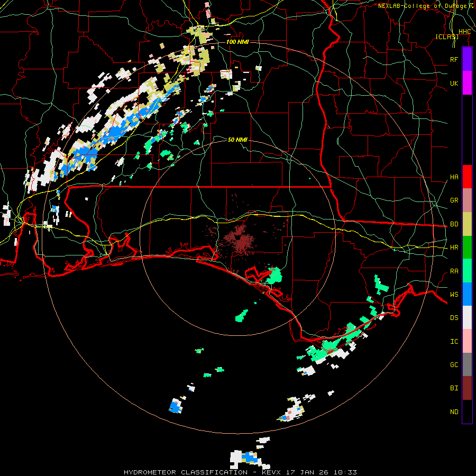Click the green rain cell beside the bay inlet

[274, 276]
